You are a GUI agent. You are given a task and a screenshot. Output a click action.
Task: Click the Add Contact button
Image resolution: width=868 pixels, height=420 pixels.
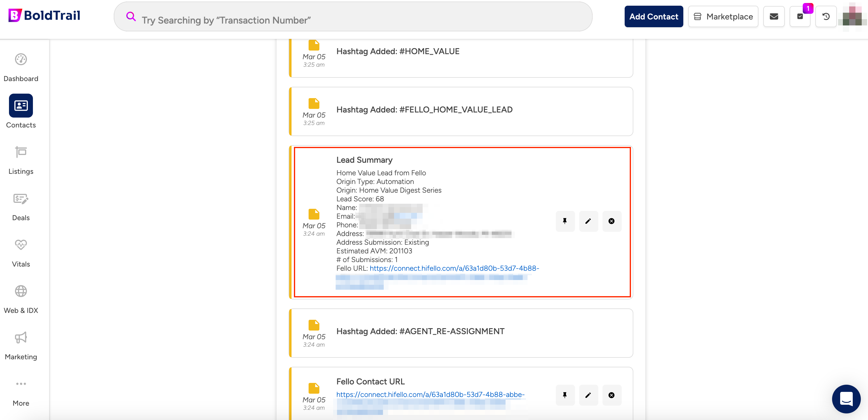[653, 16]
